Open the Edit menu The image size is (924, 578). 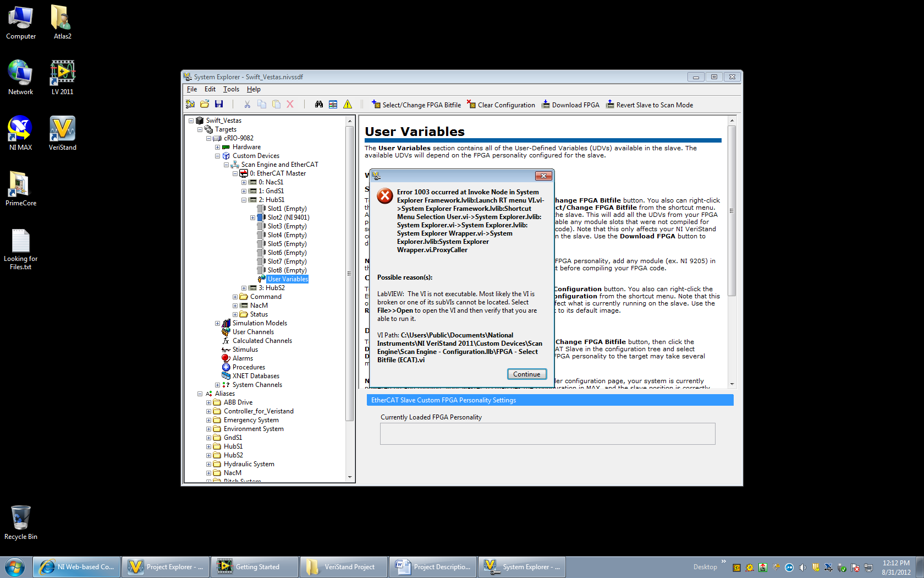coord(210,89)
